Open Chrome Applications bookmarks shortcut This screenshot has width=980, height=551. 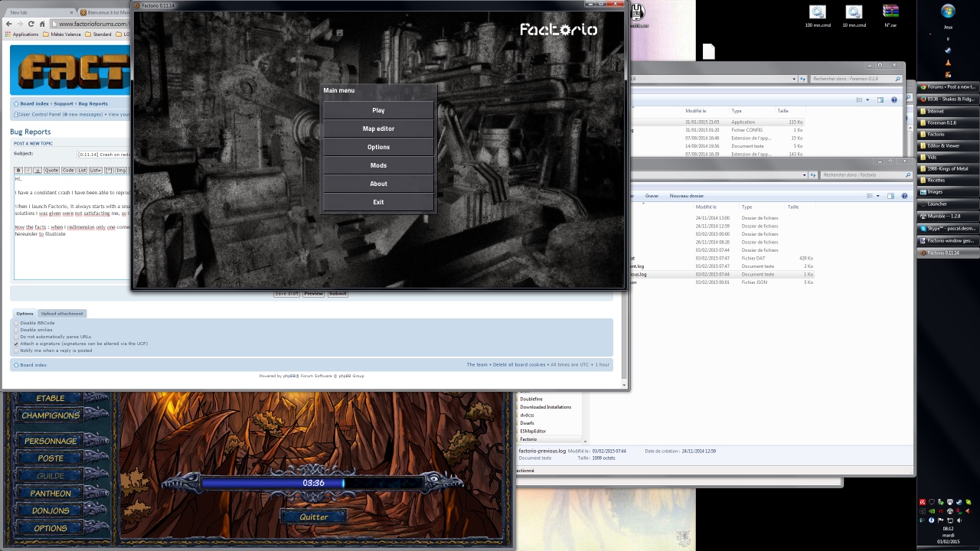[x=21, y=34]
